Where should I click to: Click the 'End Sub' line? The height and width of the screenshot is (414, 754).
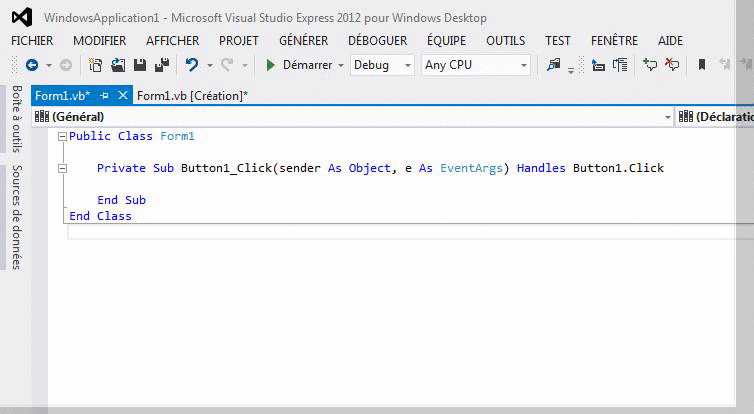[121, 200]
